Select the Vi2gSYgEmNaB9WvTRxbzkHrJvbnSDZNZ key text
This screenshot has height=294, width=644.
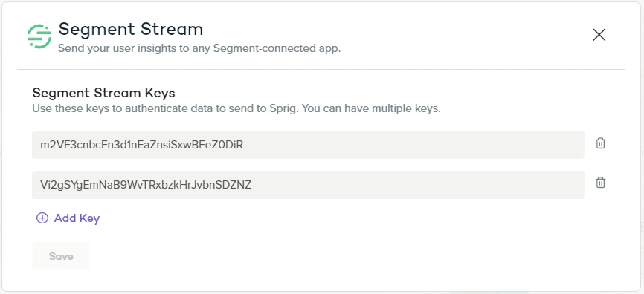[x=146, y=185]
